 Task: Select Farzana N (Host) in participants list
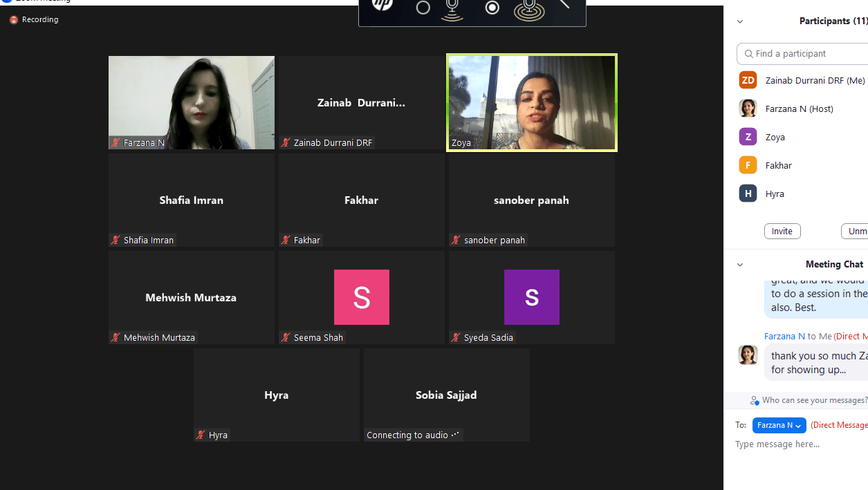[799, 109]
